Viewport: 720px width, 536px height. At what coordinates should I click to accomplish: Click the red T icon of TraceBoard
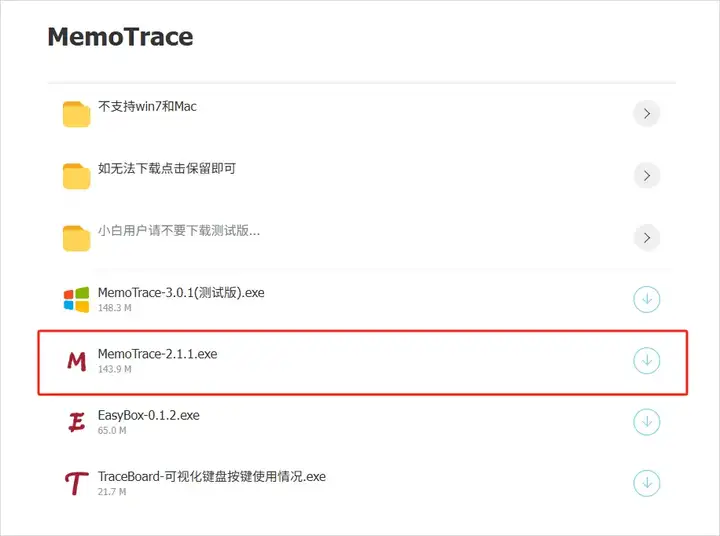pyautogui.click(x=76, y=484)
